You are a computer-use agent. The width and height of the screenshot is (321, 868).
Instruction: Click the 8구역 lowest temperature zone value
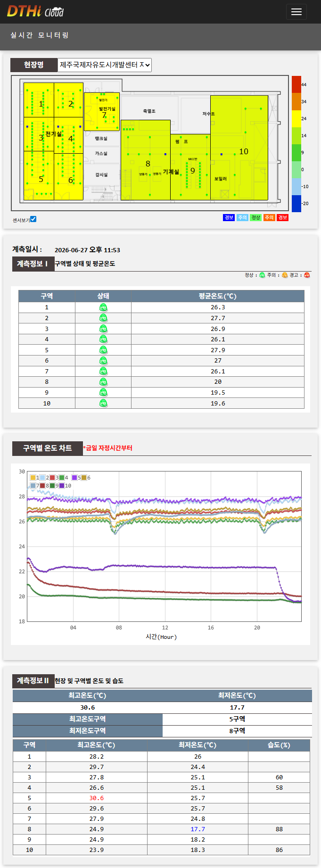point(237,731)
